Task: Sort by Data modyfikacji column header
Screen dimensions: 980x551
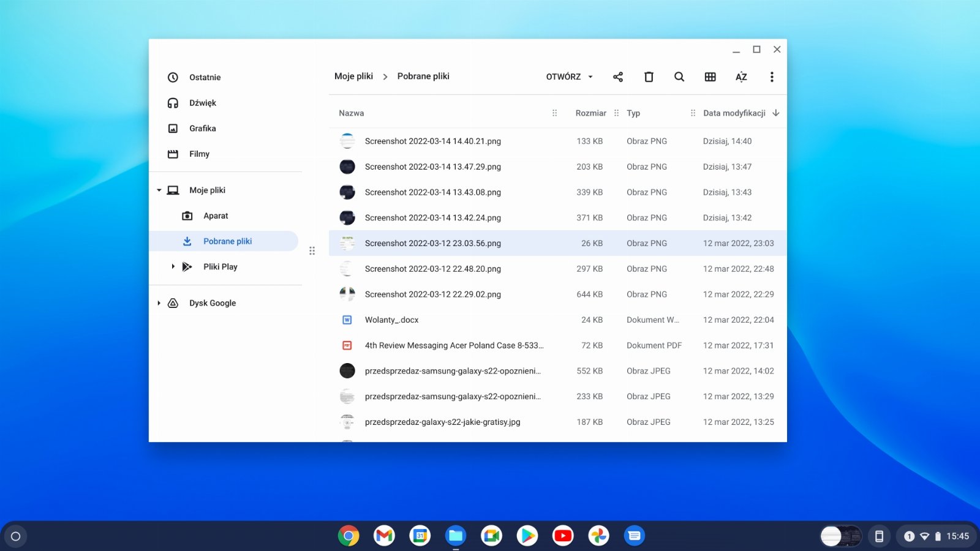Action: click(x=734, y=113)
